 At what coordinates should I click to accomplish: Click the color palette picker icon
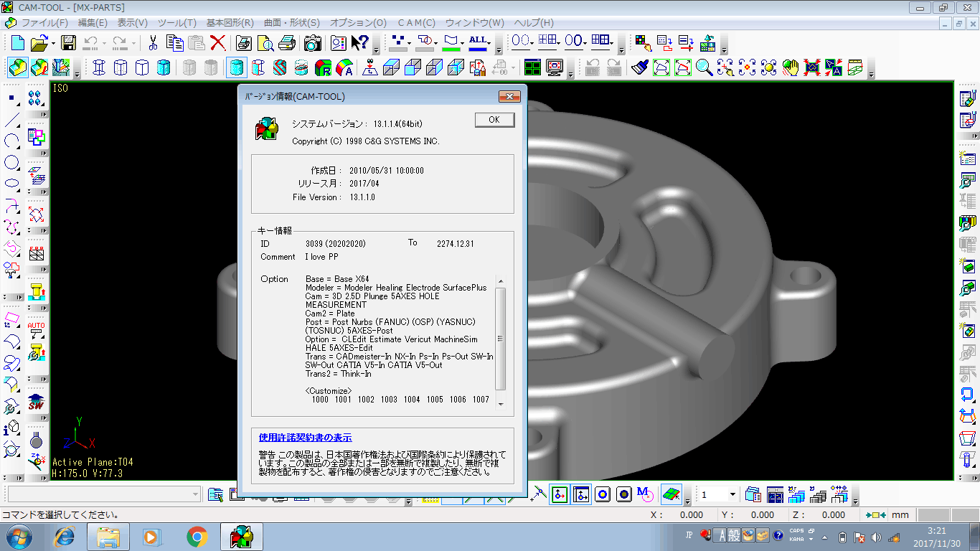(x=644, y=43)
